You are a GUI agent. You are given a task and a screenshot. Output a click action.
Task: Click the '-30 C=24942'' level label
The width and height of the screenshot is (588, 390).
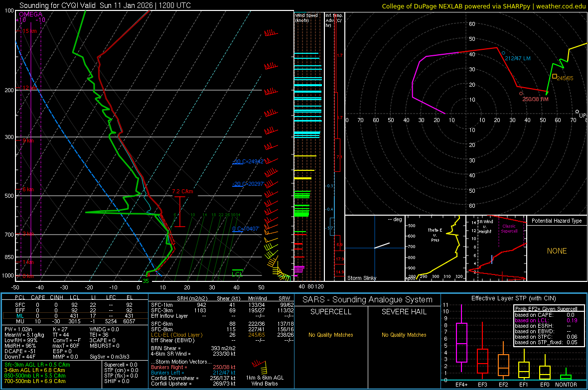(248, 161)
